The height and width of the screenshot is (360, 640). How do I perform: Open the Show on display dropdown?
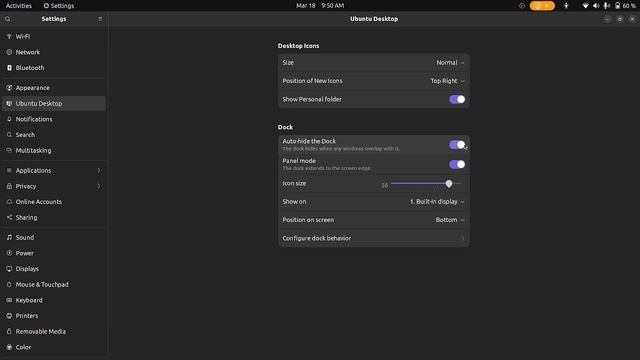tap(437, 202)
